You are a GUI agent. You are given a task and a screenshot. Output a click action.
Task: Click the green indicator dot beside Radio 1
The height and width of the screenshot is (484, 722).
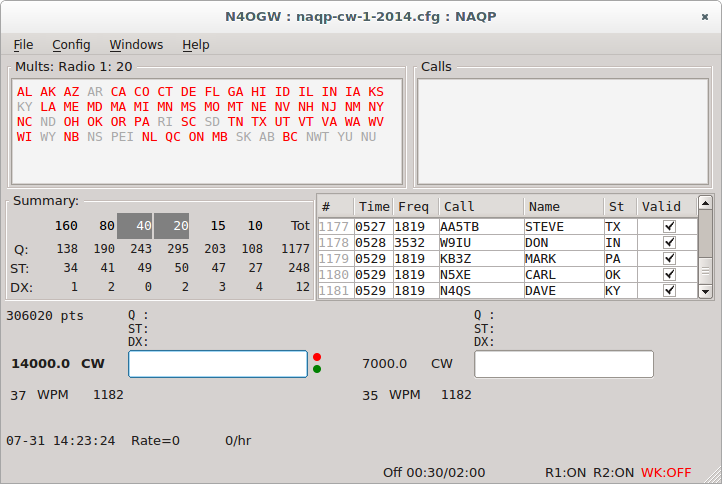[317, 369]
